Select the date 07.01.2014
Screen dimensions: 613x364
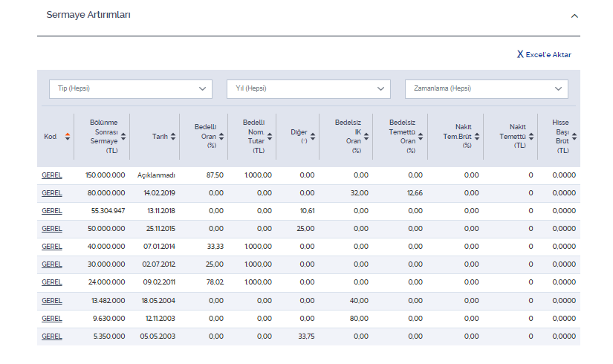[x=160, y=247]
